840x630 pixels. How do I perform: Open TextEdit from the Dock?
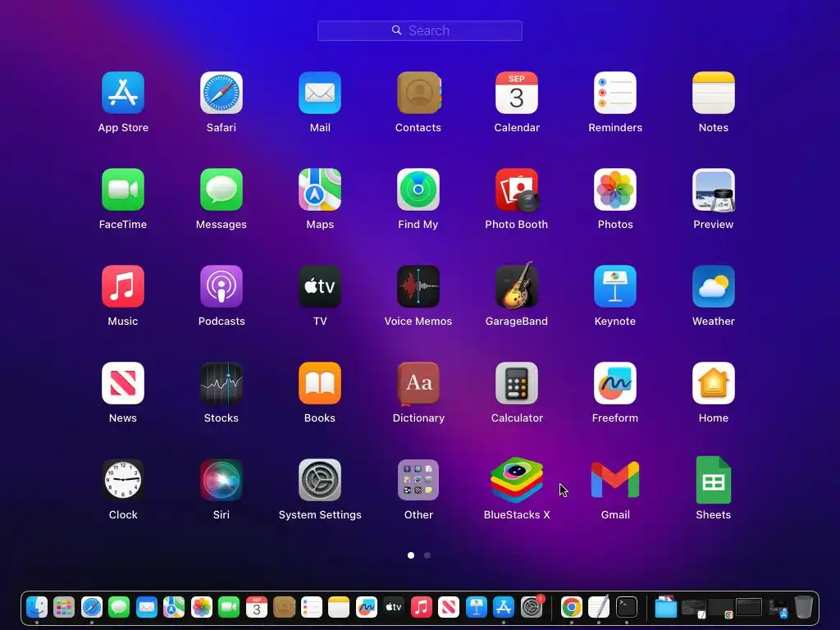pos(599,608)
